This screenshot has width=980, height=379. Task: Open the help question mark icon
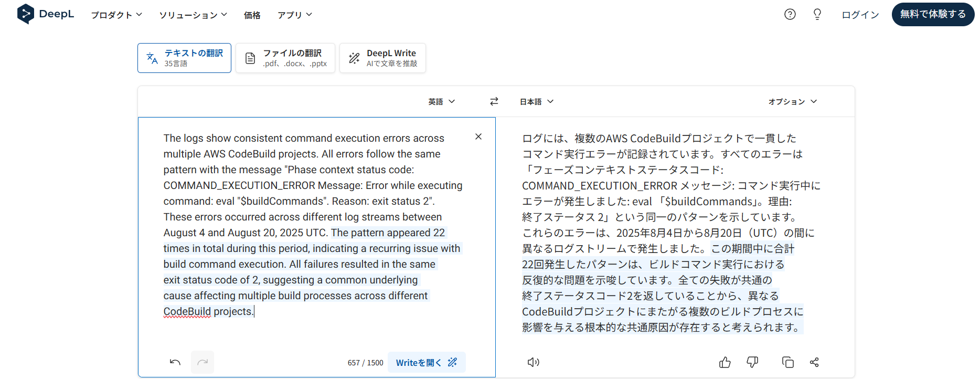point(790,14)
